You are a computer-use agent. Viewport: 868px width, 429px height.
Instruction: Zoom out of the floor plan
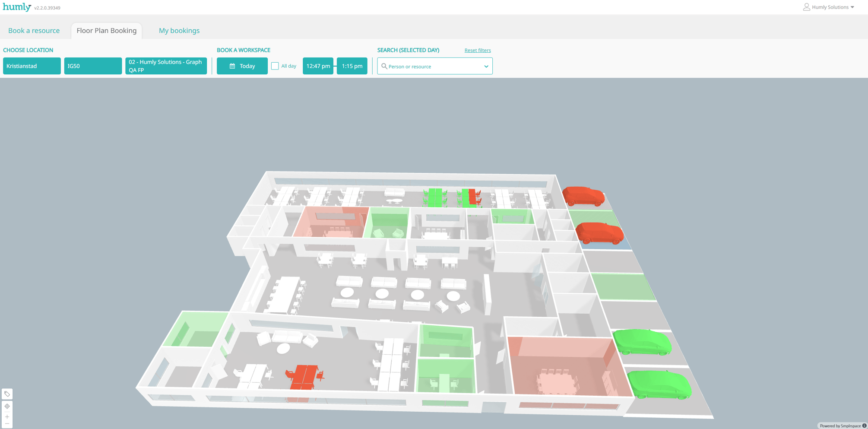click(x=7, y=424)
